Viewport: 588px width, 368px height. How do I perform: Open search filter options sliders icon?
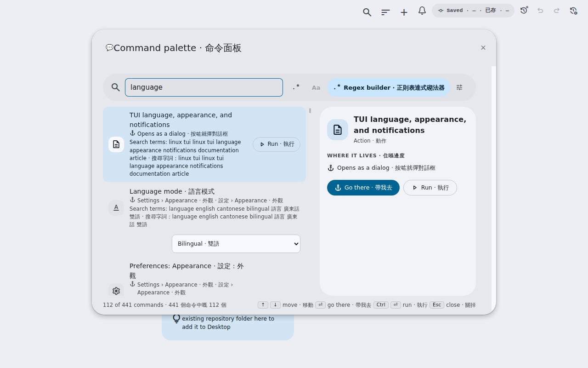[x=459, y=87]
